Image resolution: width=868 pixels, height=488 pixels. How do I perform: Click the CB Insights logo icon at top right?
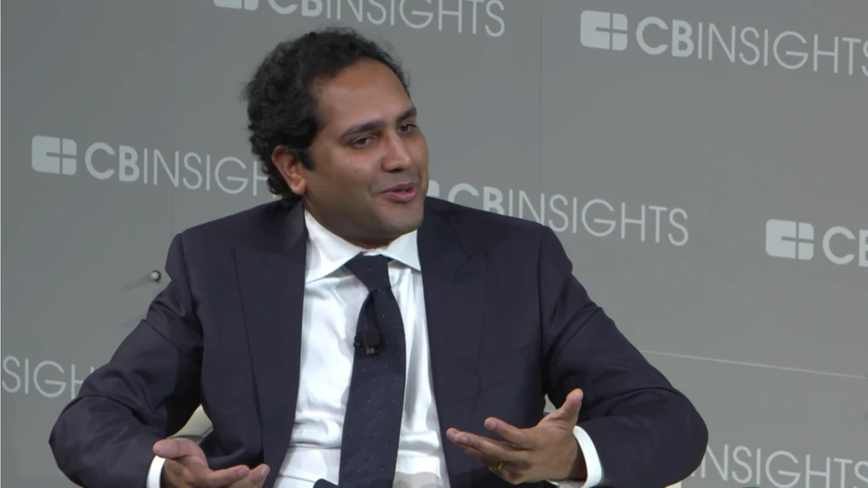click(x=604, y=30)
